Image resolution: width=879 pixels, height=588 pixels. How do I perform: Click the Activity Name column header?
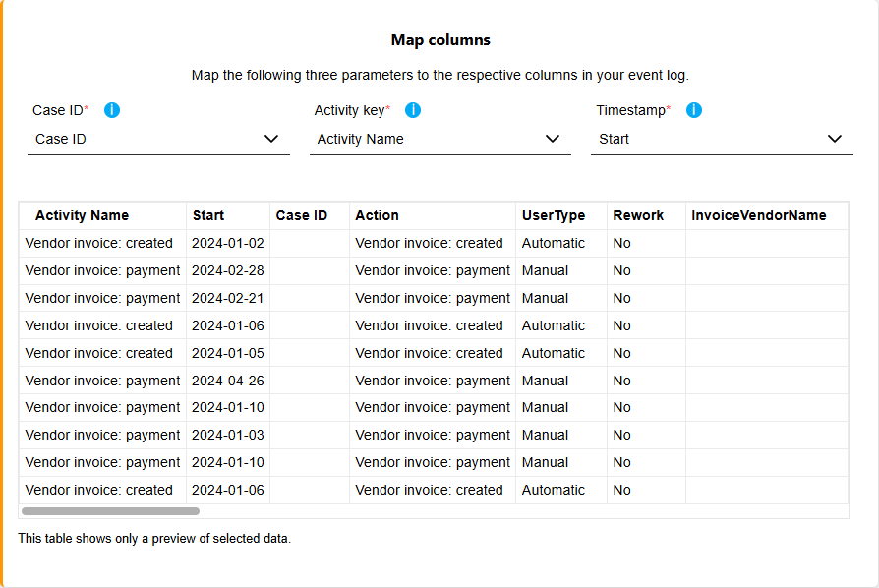(82, 215)
